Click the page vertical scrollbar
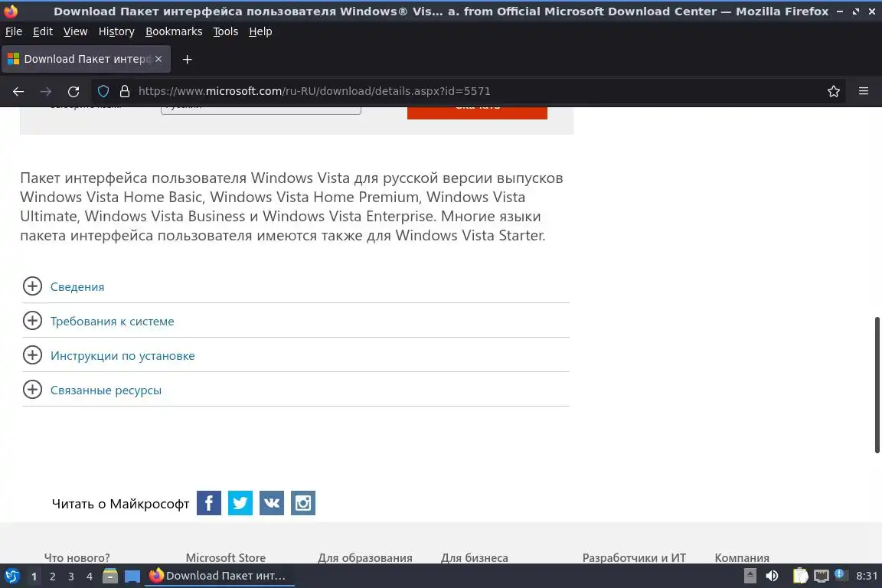Image resolution: width=882 pixels, height=588 pixels. pyautogui.click(x=877, y=385)
